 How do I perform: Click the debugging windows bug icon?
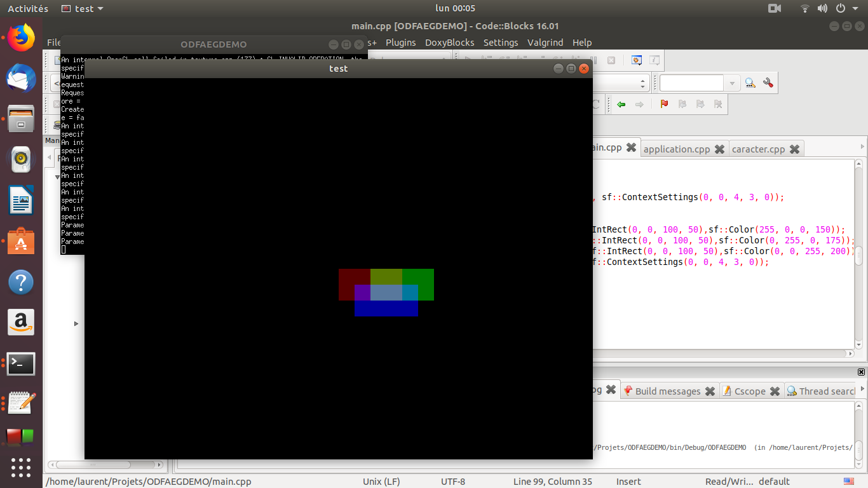tap(637, 61)
